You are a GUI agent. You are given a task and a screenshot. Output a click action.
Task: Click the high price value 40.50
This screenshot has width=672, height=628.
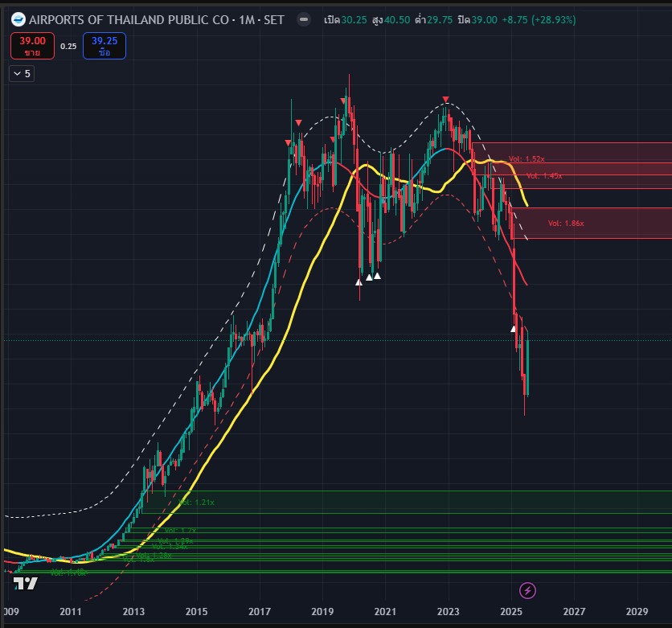click(x=397, y=20)
